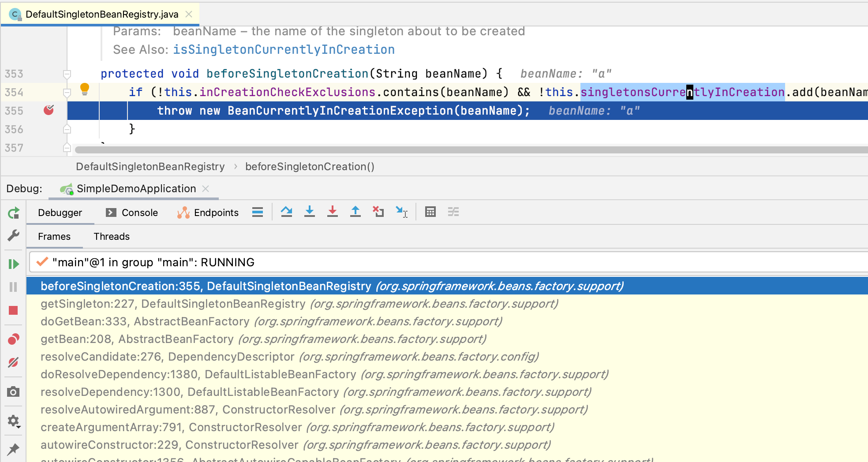Select the autowireConstructor:229 stack frame
868x462 pixels.
coord(447,445)
